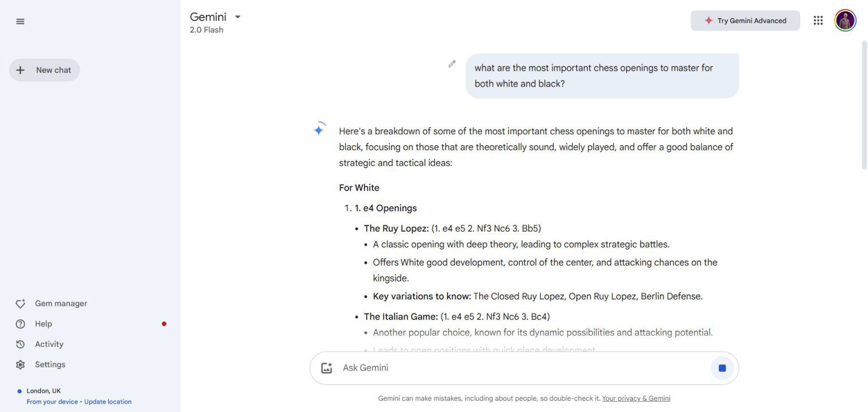
Task: Open the Activity history icon
Action: click(20, 344)
